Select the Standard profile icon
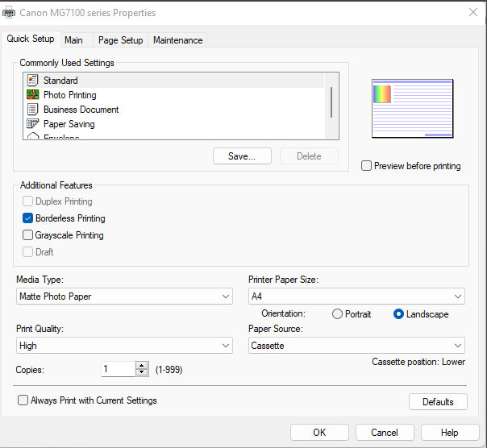 [x=33, y=81]
